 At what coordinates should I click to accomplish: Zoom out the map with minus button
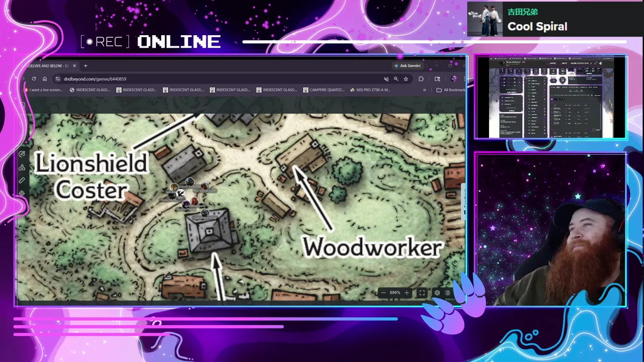[383, 293]
